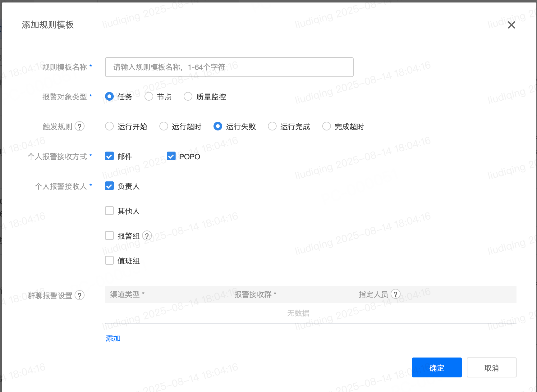Choose the 完成超时 trigger rule
The width and height of the screenshot is (537, 392).
point(327,126)
